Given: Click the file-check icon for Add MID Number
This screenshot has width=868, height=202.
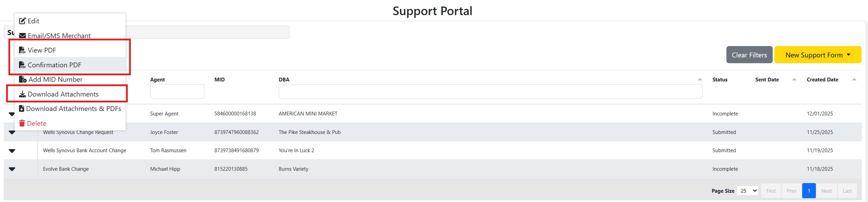Looking at the screenshot, I should coord(23,79).
